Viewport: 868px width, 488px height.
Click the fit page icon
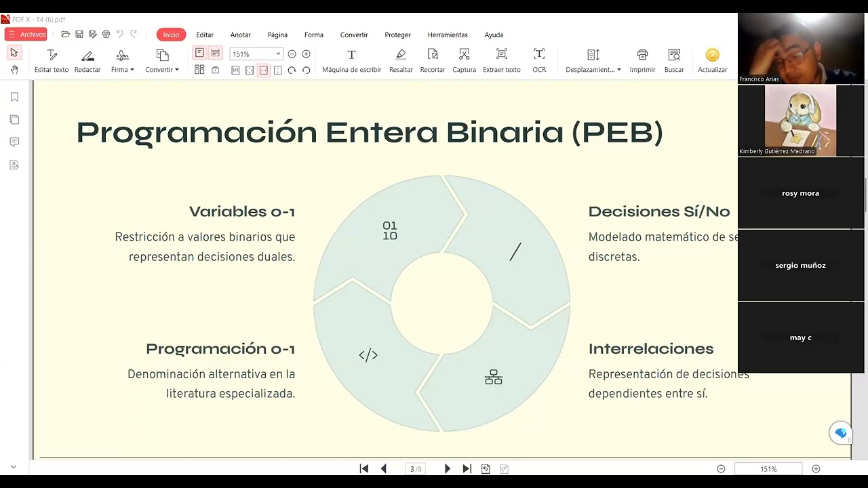pyautogui.click(x=250, y=70)
